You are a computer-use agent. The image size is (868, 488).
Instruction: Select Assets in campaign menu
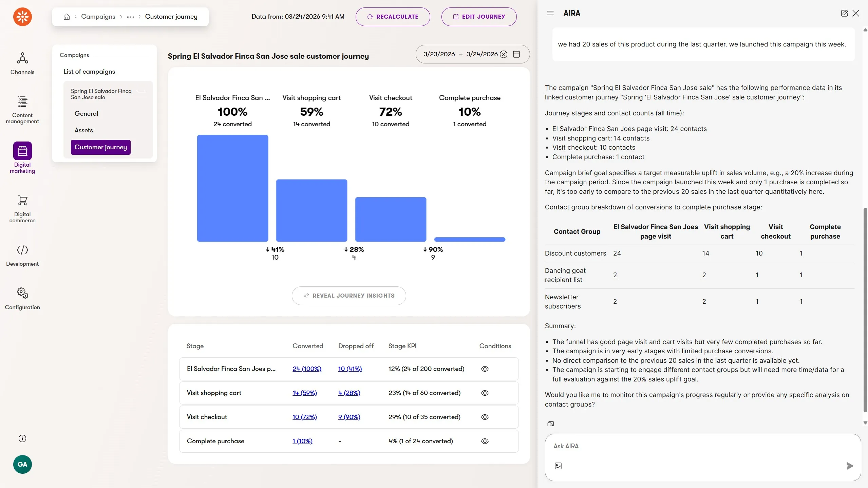[x=83, y=130]
